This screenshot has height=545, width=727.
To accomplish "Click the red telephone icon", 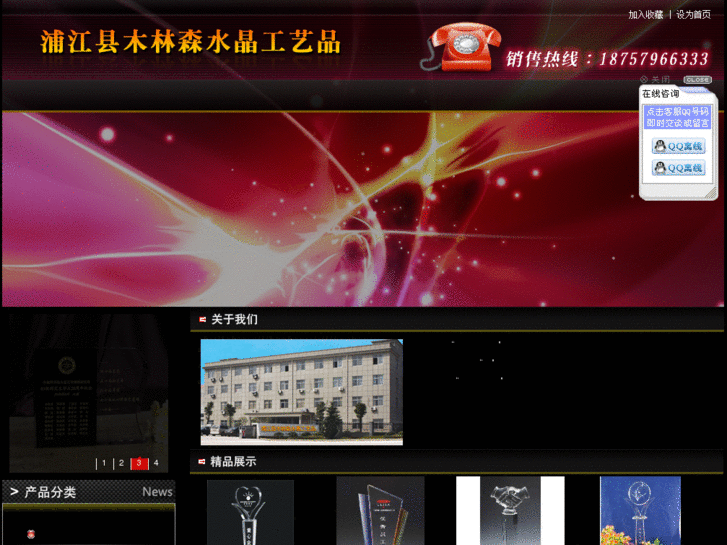I will pos(461,47).
